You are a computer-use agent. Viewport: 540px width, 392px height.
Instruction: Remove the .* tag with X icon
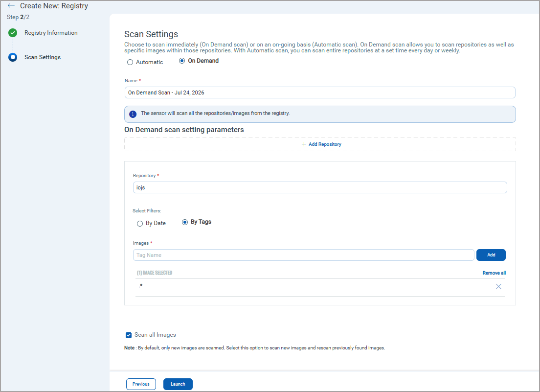click(498, 287)
